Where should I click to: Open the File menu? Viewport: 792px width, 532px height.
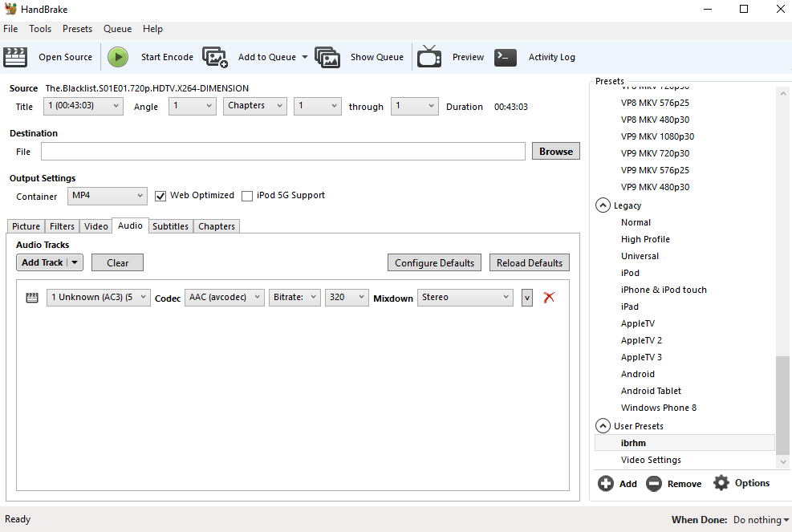[10, 29]
